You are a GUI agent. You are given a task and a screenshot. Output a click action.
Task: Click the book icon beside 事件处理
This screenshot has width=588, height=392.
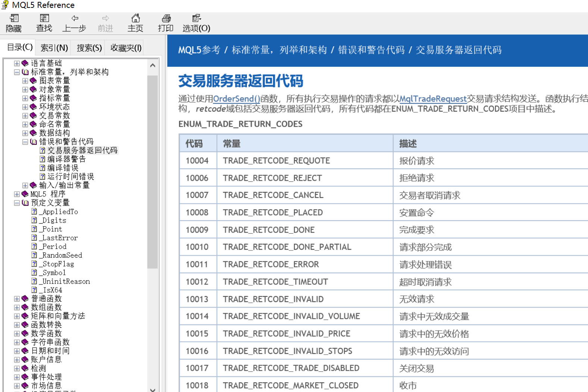[x=25, y=377]
